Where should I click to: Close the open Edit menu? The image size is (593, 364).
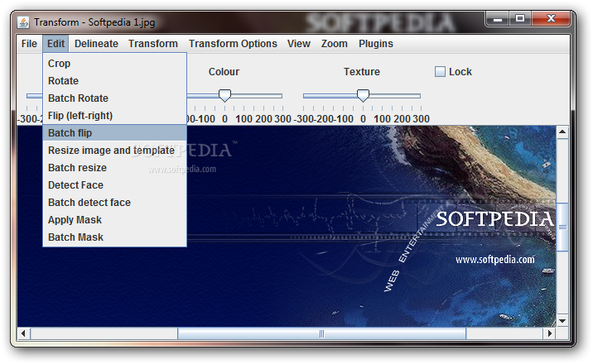(55, 44)
